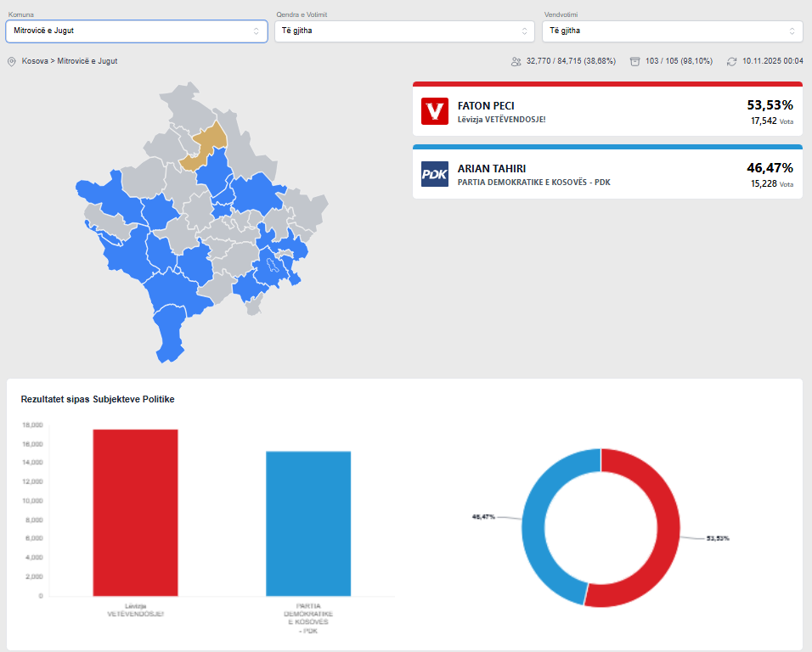Click the voters turnout people icon

(x=516, y=61)
